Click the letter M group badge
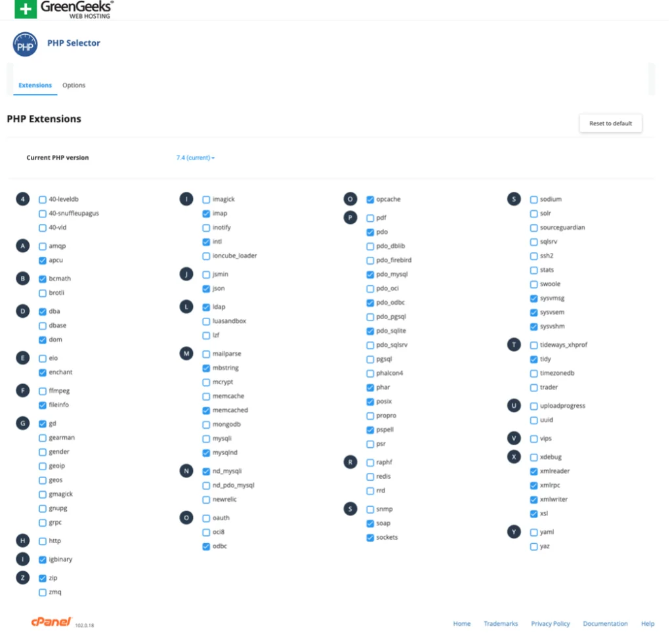The image size is (672, 637). tap(186, 353)
